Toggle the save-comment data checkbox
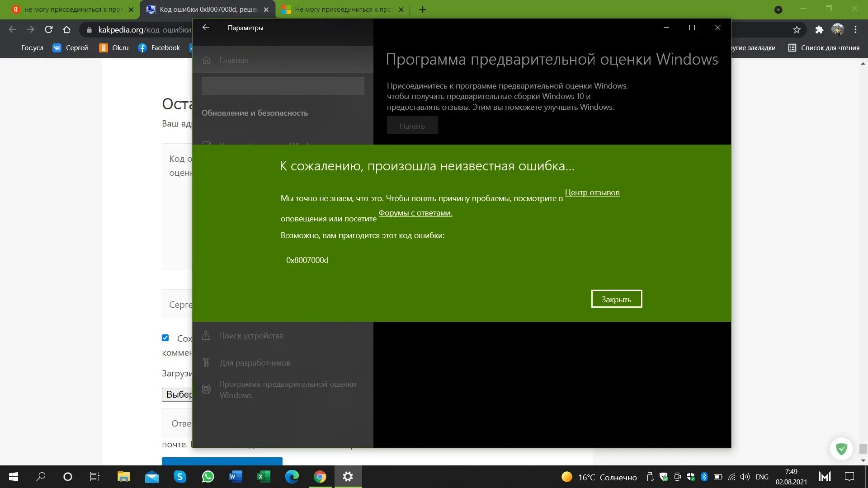The width and height of the screenshot is (868, 488). tap(165, 338)
